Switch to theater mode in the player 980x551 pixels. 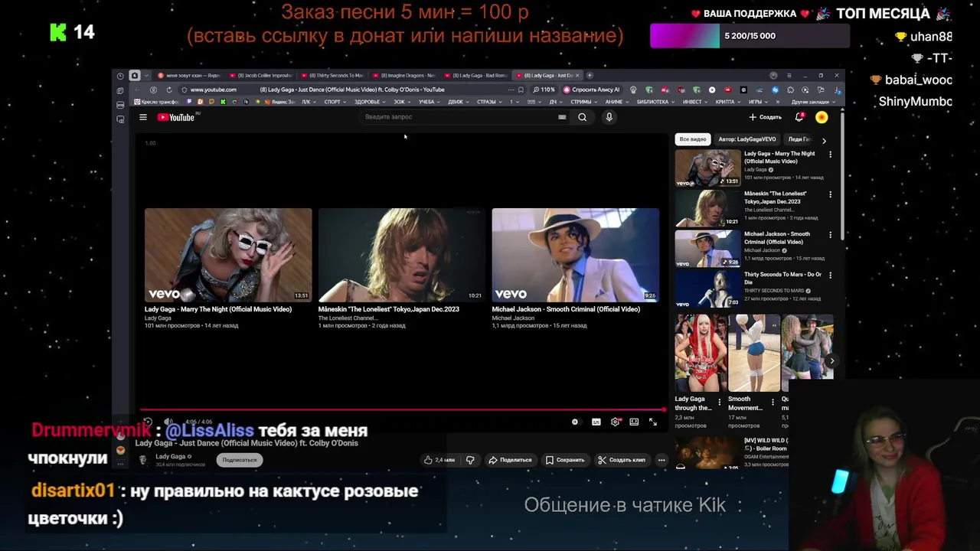click(634, 422)
